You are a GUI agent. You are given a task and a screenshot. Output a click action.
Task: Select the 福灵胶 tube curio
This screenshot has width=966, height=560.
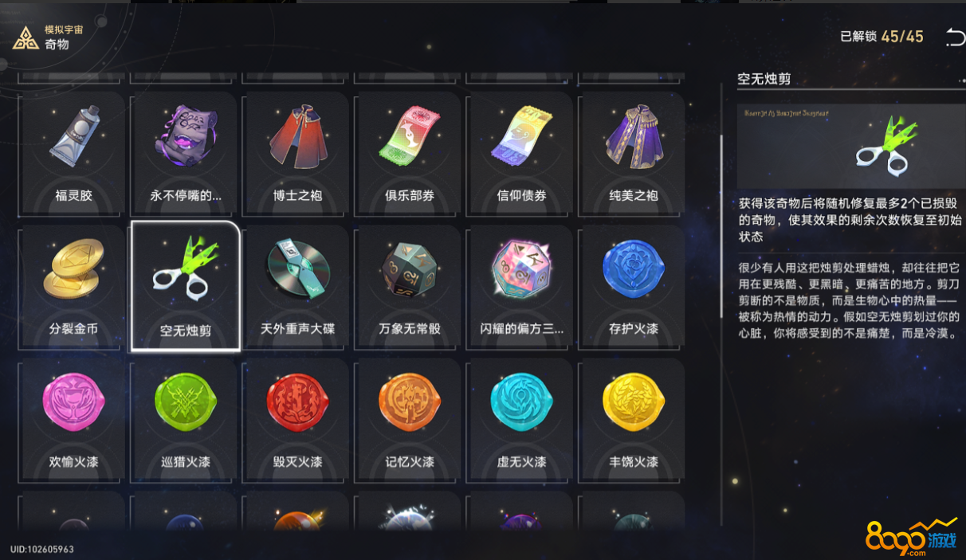74,152
